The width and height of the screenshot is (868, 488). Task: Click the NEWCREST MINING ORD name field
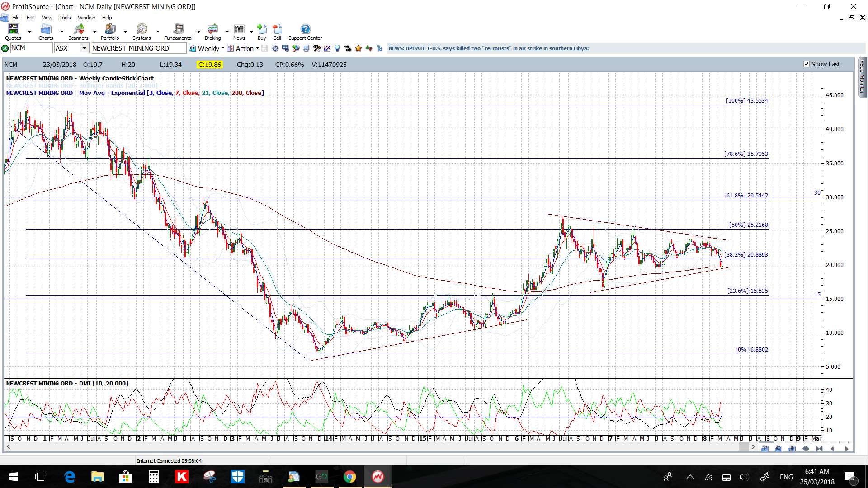(138, 48)
